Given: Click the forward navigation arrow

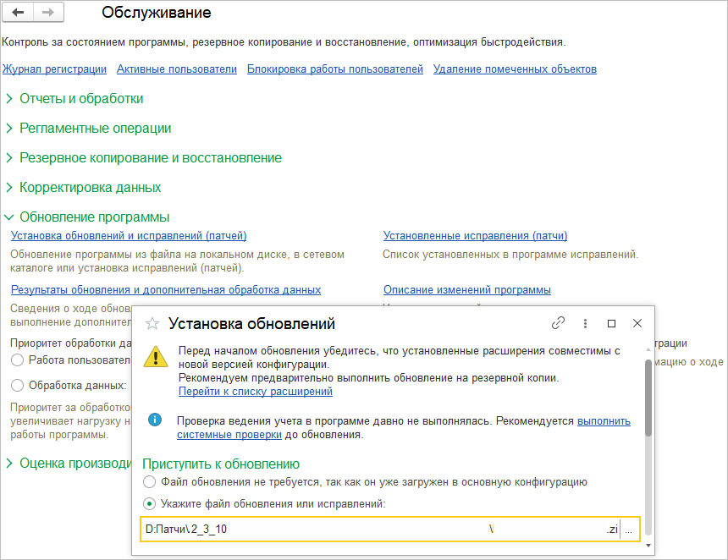Looking at the screenshot, I should (x=47, y=13).
